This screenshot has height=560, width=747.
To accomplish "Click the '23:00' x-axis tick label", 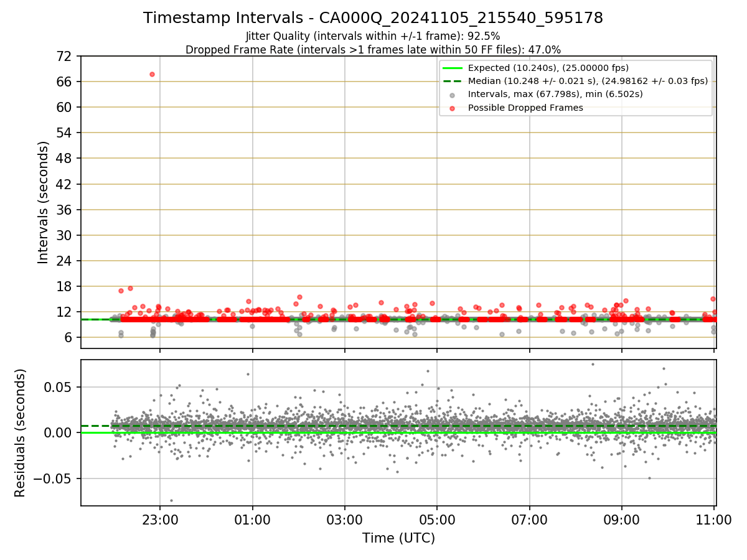I will (160, 520).
